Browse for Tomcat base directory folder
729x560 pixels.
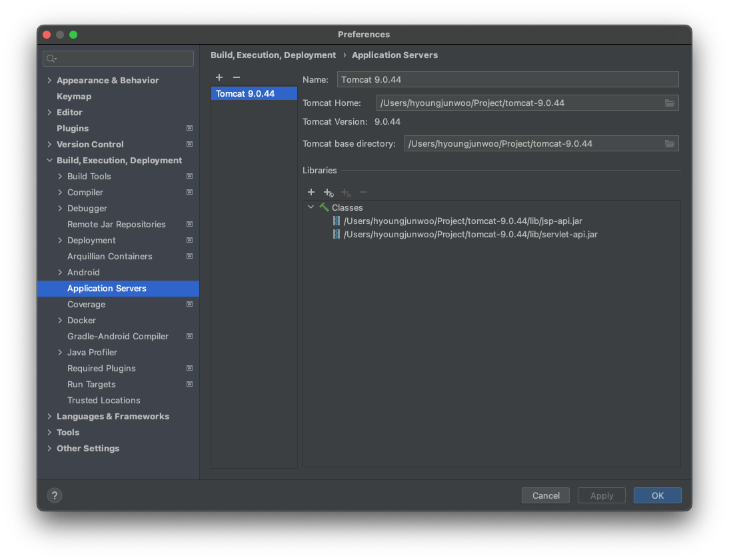670,144
